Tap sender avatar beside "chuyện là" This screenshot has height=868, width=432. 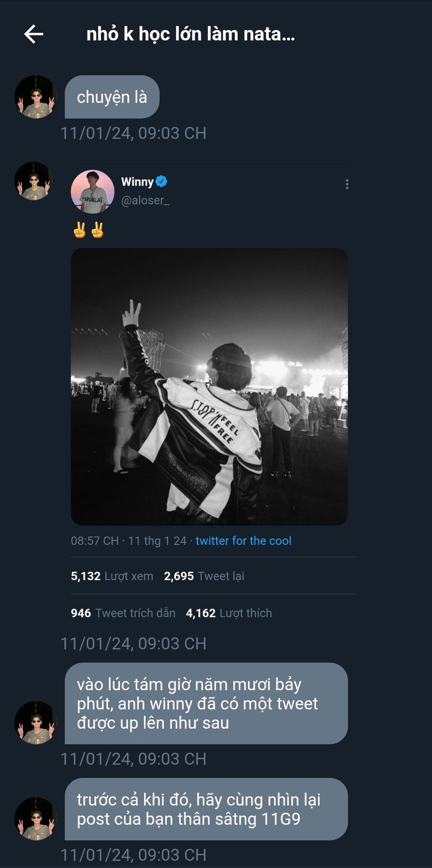[x=36, y=97]
